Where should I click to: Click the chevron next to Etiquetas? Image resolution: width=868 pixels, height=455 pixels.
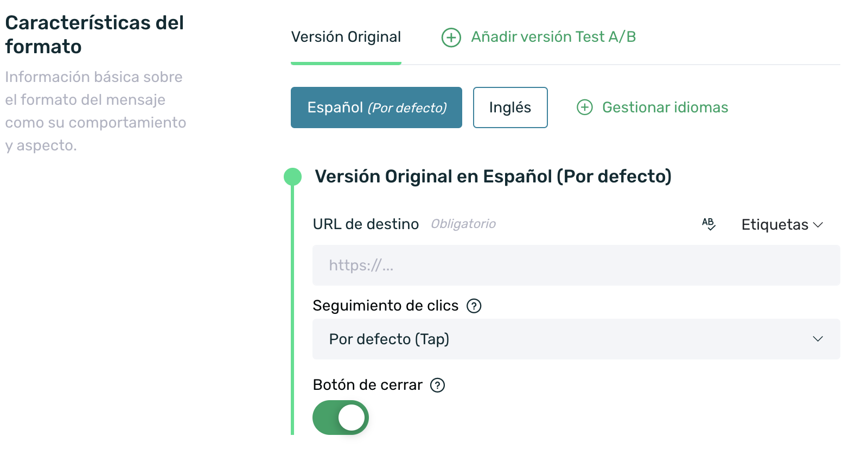point(818,225)
